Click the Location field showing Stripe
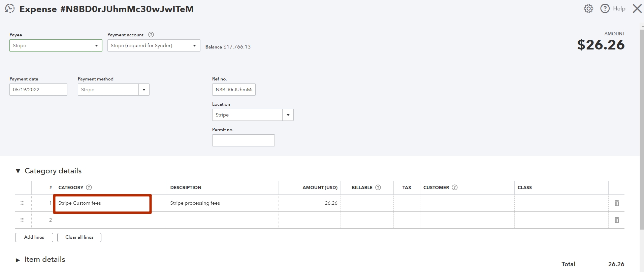Viewport: 644px width, 272px height. tap(247, 115)
